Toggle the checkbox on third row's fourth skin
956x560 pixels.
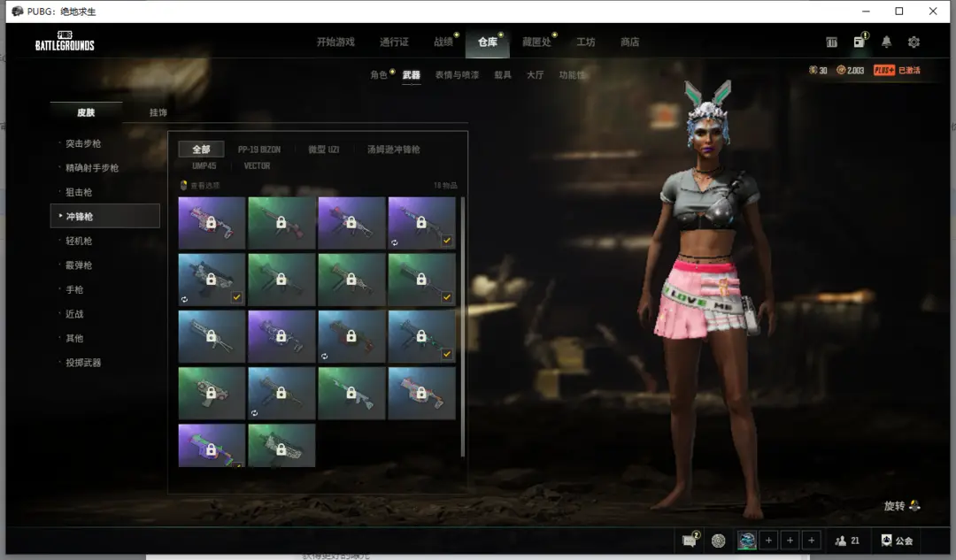click(447, 354)
